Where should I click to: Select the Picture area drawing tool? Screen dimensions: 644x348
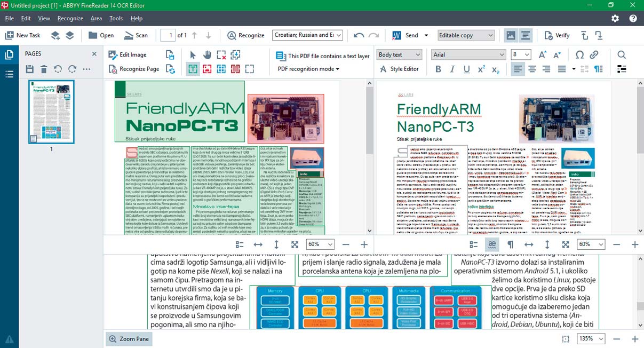tap(207, 69)
